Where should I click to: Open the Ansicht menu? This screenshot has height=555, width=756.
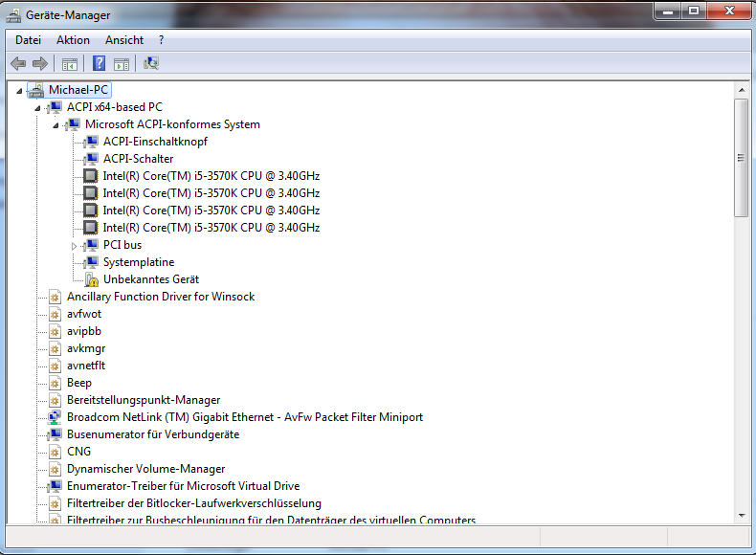tap(124, 40)
